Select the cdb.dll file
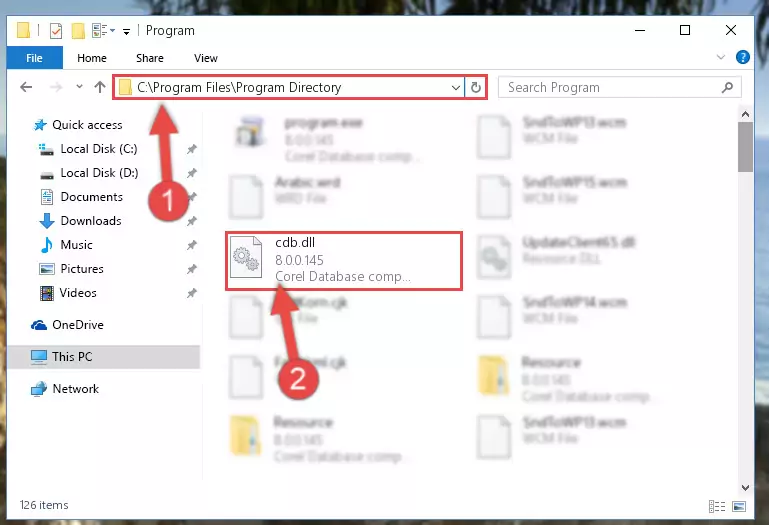The image size is (769, 525). 344,261
